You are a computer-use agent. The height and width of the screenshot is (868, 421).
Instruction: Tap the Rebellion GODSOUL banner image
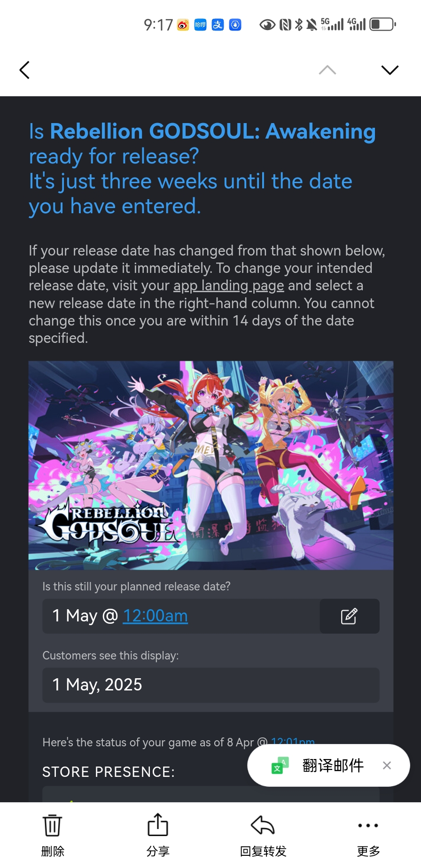point(211,465)
